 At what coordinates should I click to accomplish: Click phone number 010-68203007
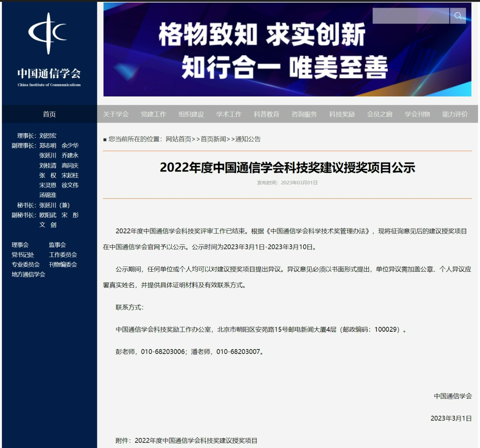click(x=238, y=352)
